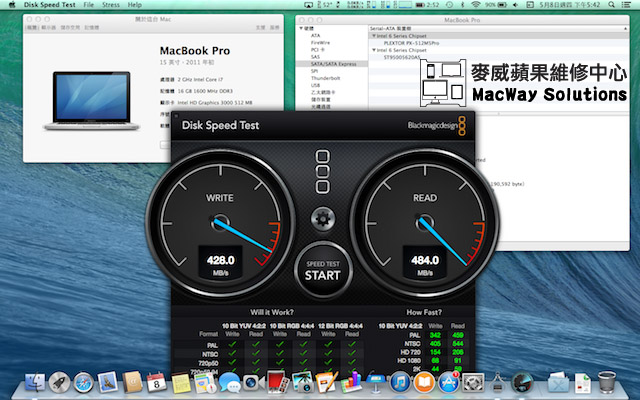Select Thunderbolt in System Information sidebar
The width and height of the screenshot is (640, 400).
(x=325, y=78)
